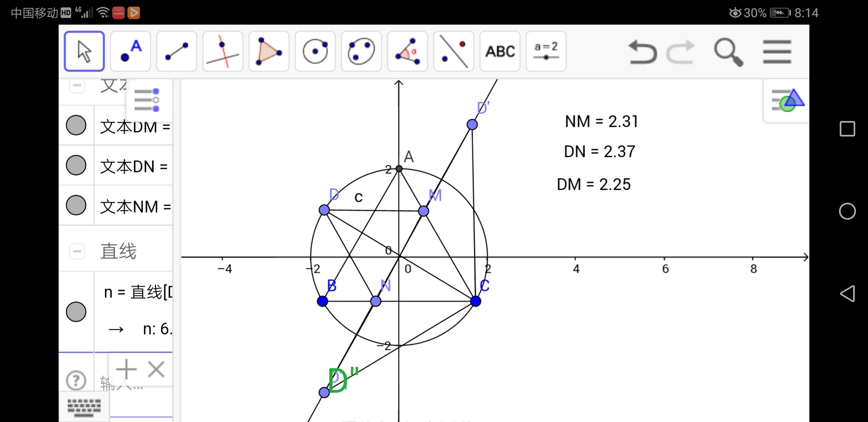Toggle visibility of line n object

(x=76, y=311)
